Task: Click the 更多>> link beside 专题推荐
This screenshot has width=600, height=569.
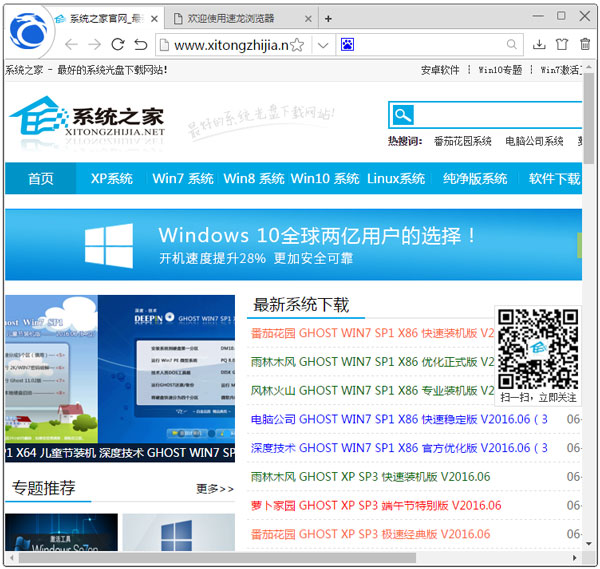Action: (215, 489)
